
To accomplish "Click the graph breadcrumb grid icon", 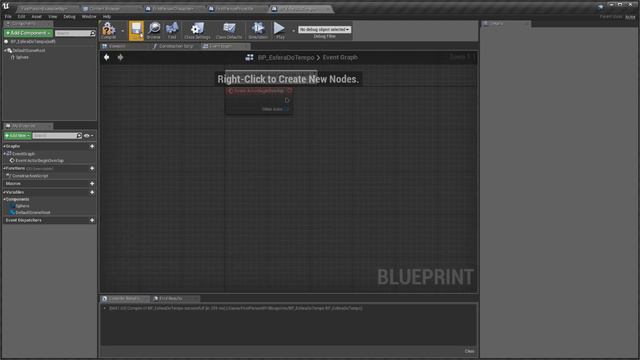I will pyautogui.click(x=249, y=58).
